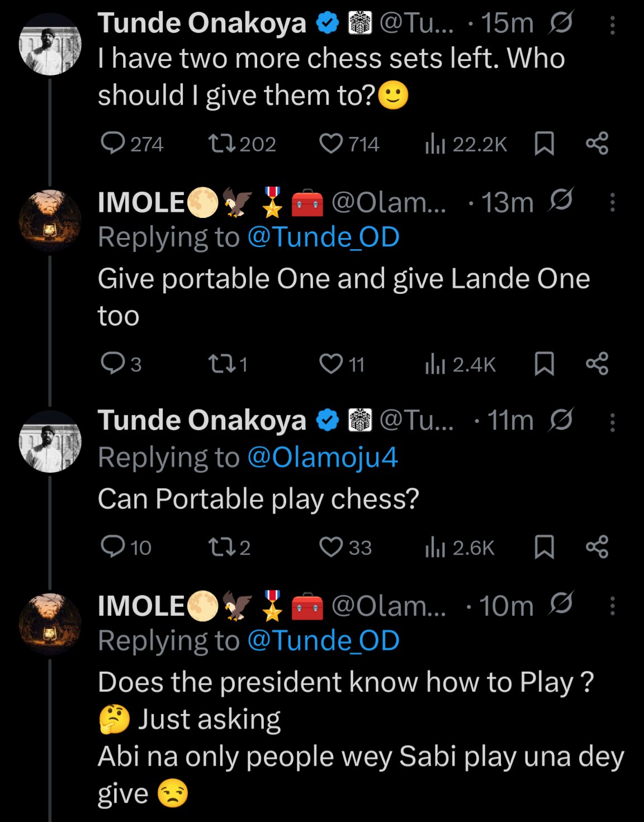Share the "Can Portable play chess?" tweet

[597, 547]
